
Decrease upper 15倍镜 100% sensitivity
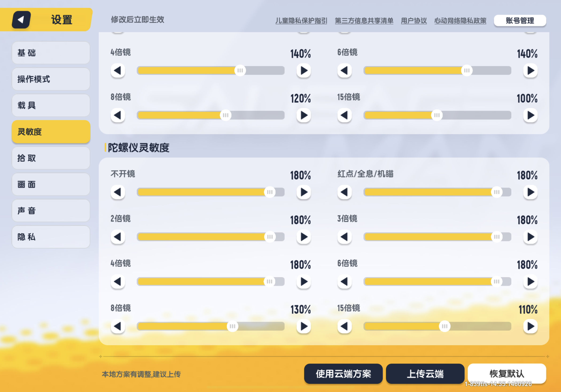344,115
